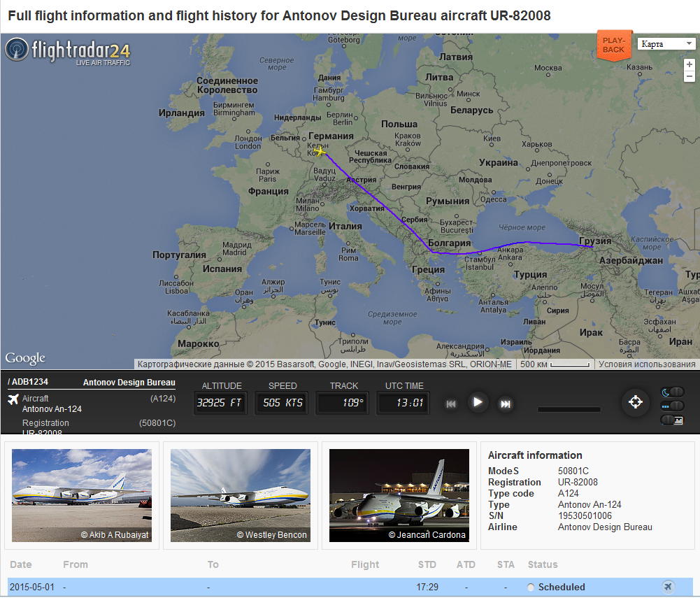Open night photo by Jeancarl Cardona
Screen dimensions: 700x598
[x=399, y=495]
